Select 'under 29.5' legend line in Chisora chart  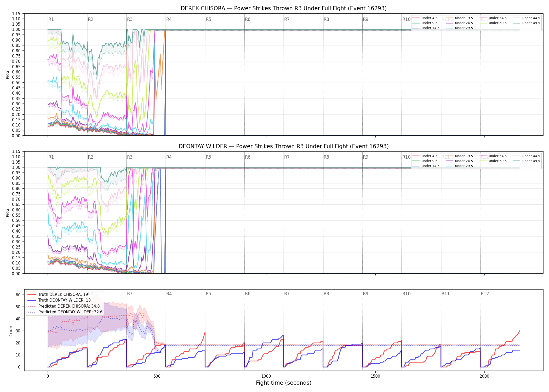tap(460, 28)
